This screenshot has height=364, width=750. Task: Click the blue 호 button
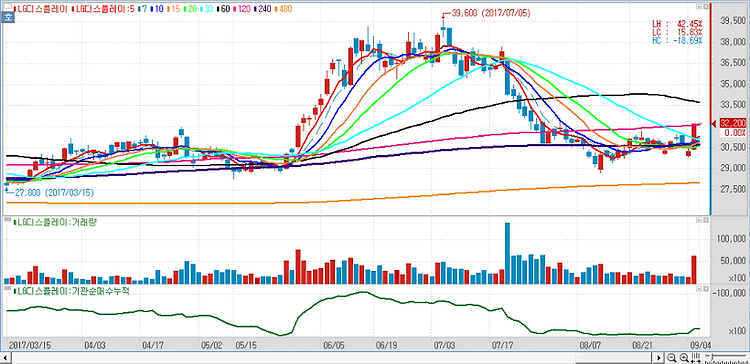click(8, 17)
